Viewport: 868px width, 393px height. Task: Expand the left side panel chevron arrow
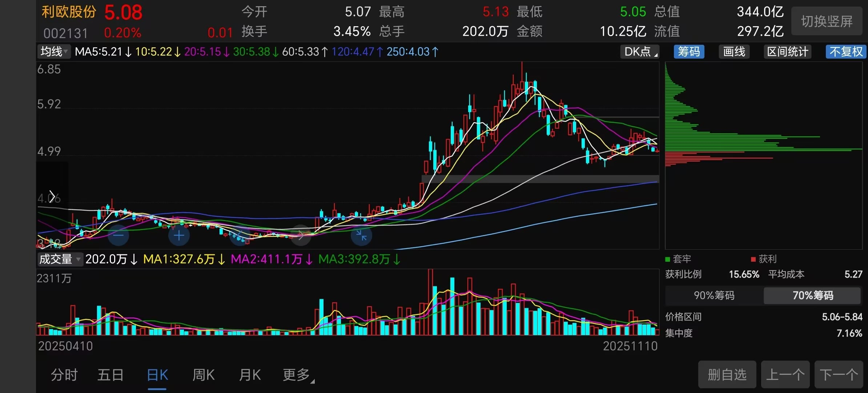(52, 196)
